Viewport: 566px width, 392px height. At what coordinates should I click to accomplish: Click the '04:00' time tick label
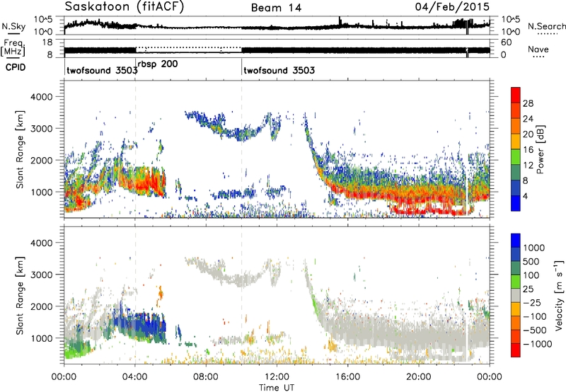click(x=135, y=377)
